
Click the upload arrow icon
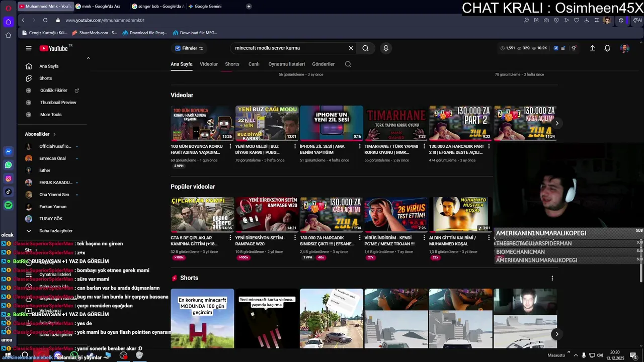click(593, 48)
